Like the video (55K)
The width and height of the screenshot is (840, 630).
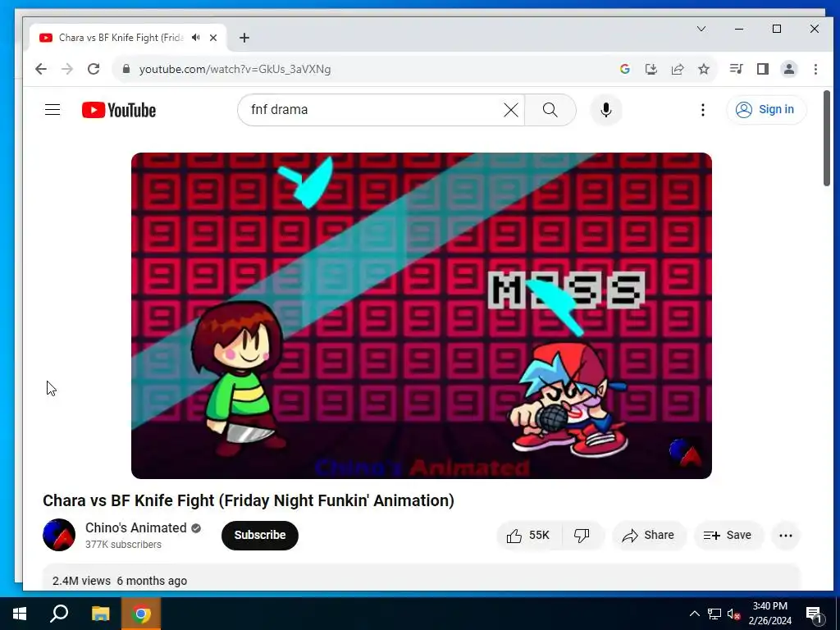529,535
